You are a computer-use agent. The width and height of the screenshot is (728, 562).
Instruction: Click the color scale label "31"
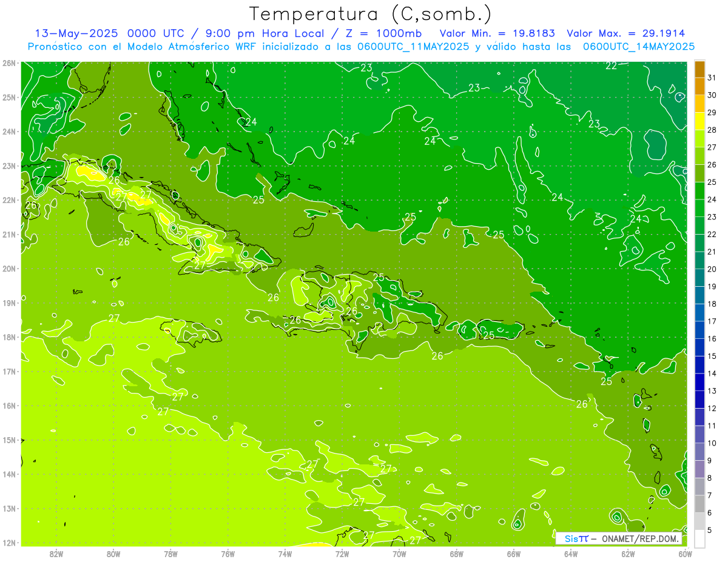(x=712, y=77)
